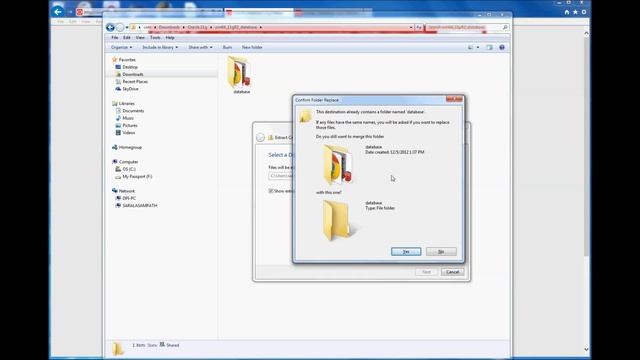Click back arrow in the Extract wizard
640x360 pixels.
pyautogui.click(x=260, y=138)
